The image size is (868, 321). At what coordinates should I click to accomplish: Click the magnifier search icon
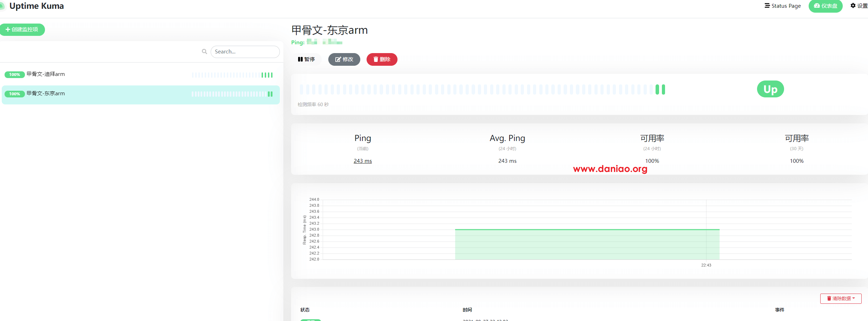(x=204, y=52)
